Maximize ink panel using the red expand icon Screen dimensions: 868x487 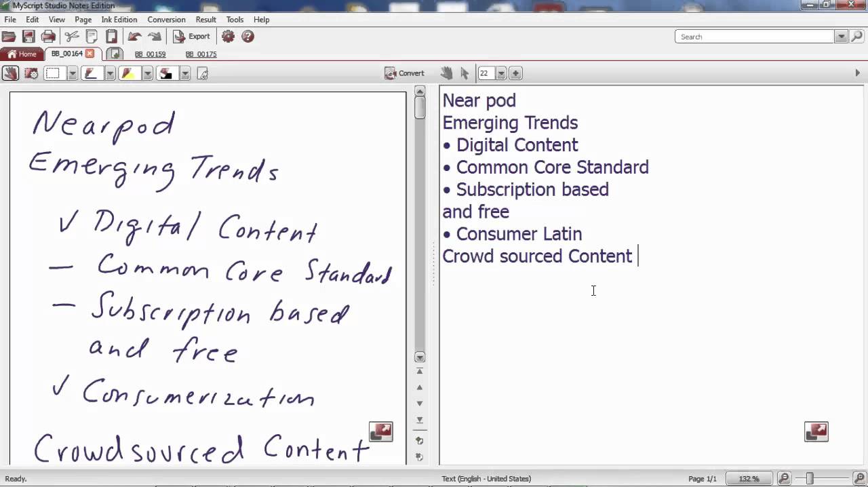coord(380,431)
